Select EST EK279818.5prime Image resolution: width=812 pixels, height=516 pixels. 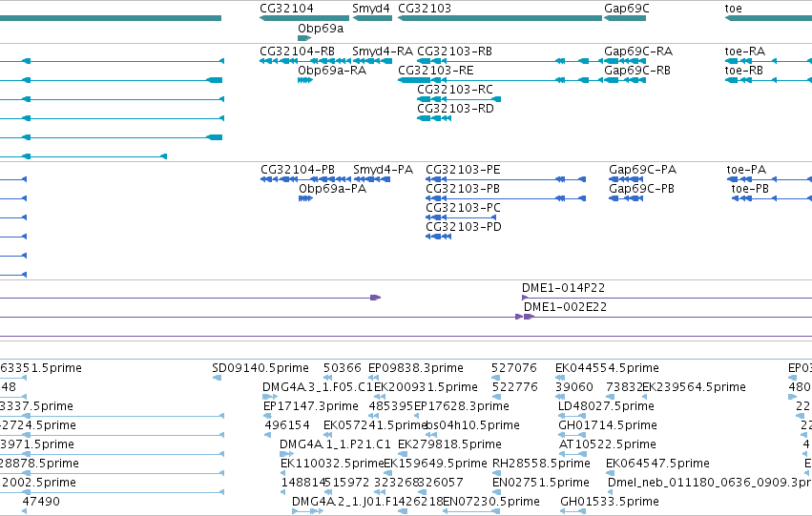pyautogui.click(x=449, y=444)
